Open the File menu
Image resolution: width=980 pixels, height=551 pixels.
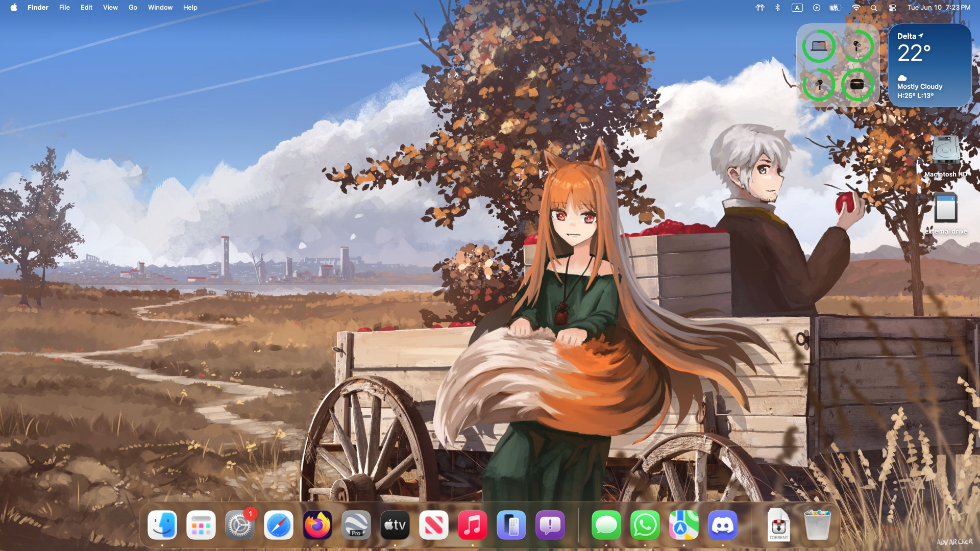tap(64, 8)
